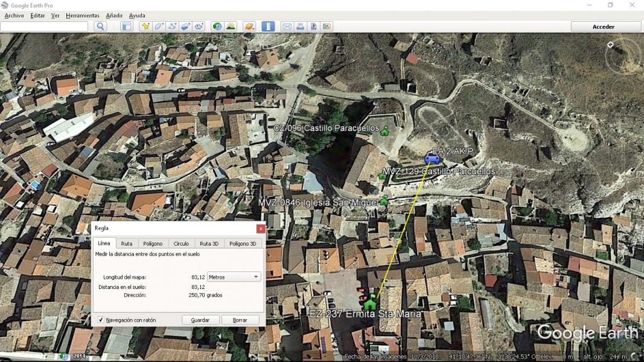Image resolution: width=644 pixels, height=362 pixels.
Task: Open the planet selector dropdown in toolbar
Action: point(249,27)
